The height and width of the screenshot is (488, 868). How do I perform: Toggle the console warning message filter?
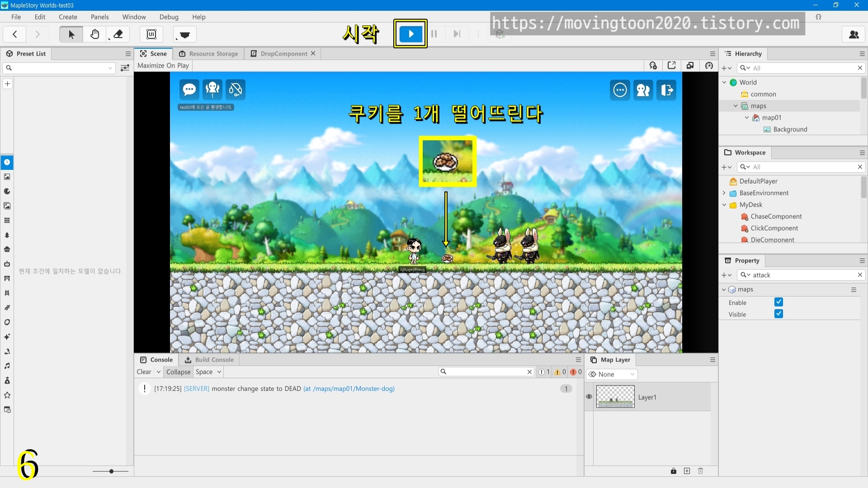[561, 372]
